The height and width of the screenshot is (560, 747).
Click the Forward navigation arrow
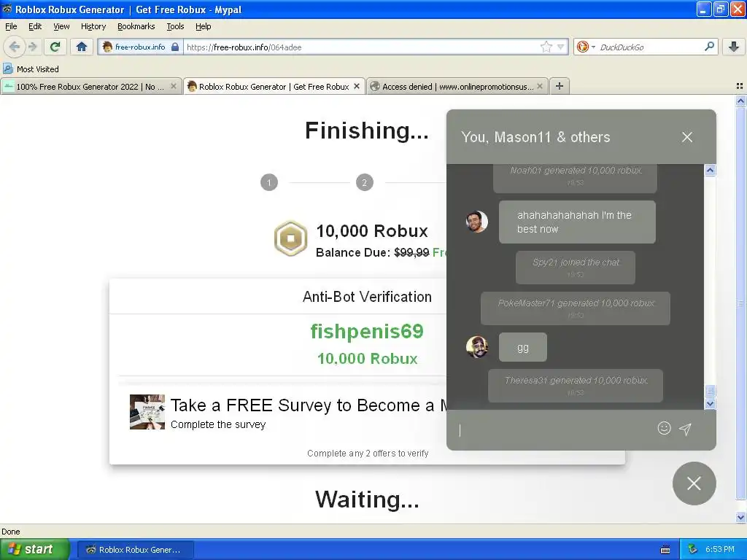32,47
